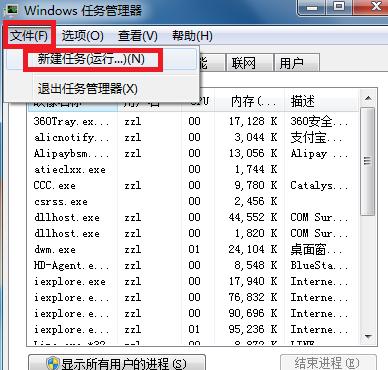Select the atieclxx.exe process
Viewport: 388px width, 370px height.
pos(193,169)
